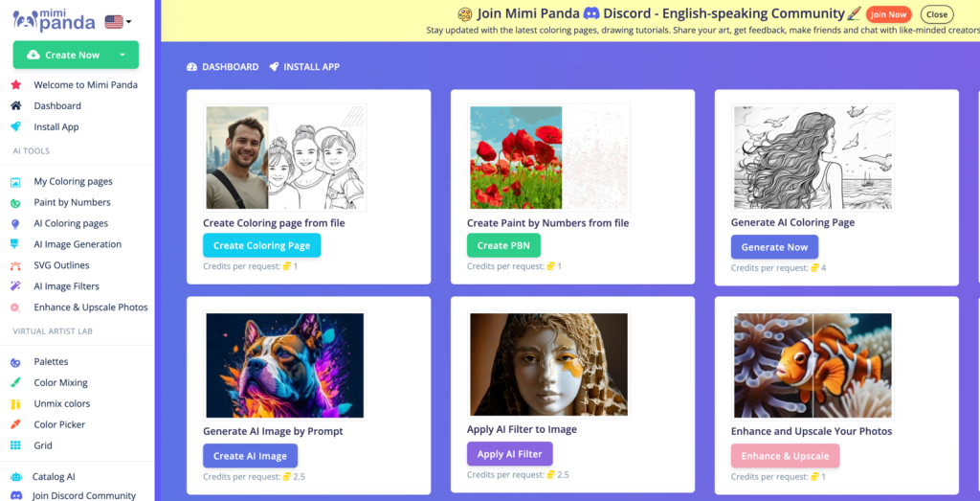This screenshot has width=980, height=501.
Task: Click the palette emoji in the Discord banner
Action: 464,13
